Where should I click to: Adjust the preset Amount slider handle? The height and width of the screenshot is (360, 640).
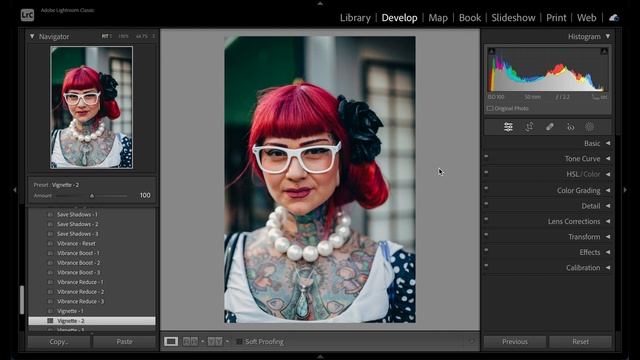92,196
